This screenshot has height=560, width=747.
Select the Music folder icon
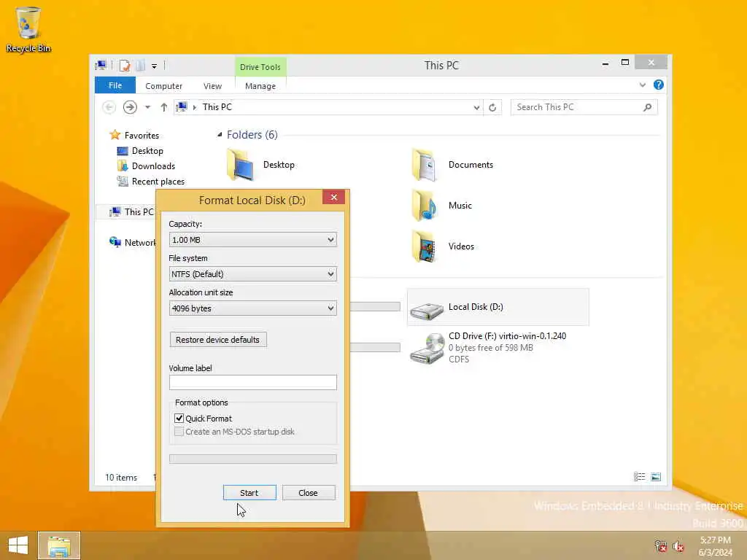pyautogui.click(x=424, y=206)
